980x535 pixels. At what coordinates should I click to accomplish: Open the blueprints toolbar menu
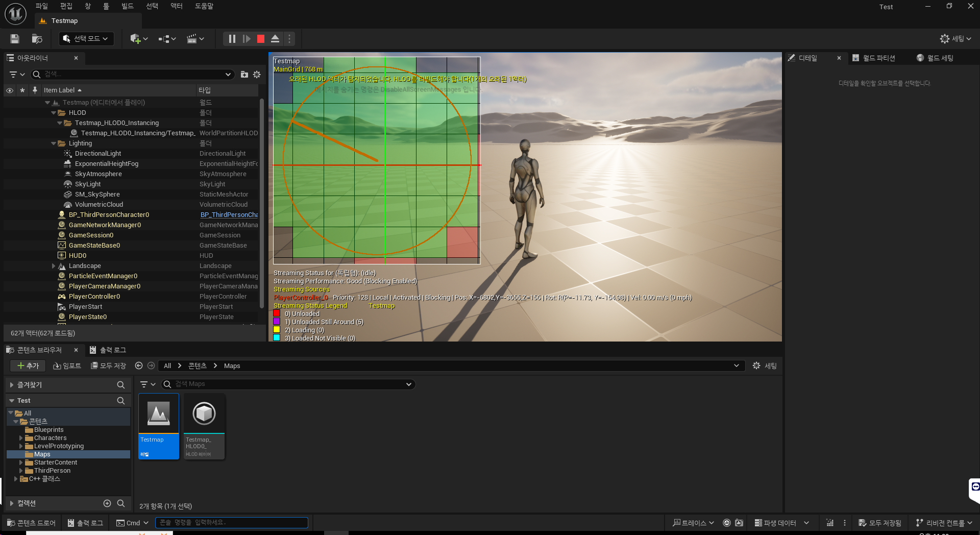coord(167,39)
